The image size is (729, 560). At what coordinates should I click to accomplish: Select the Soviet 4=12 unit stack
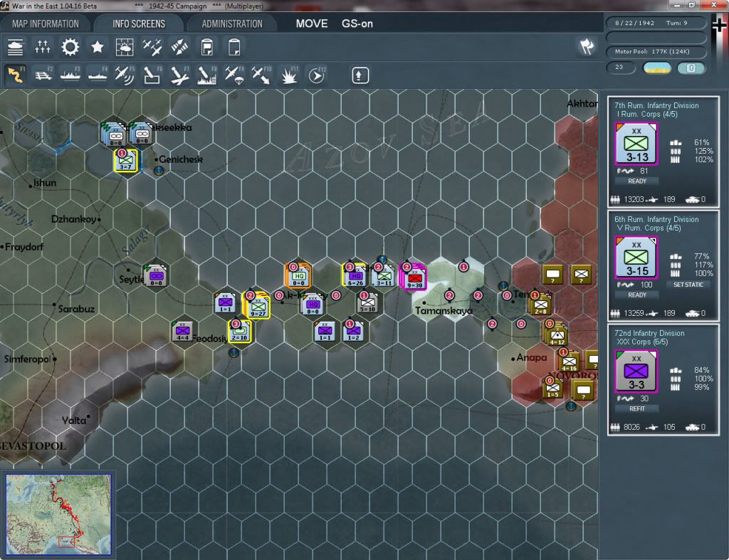pyautogui.click(x=557, y=334)
